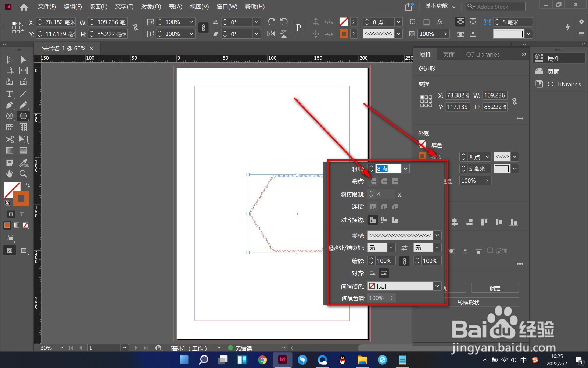Viewport: 588px width, 368px height.
Task: Close the *未命名-1 document tab
Action: [92, 48]
